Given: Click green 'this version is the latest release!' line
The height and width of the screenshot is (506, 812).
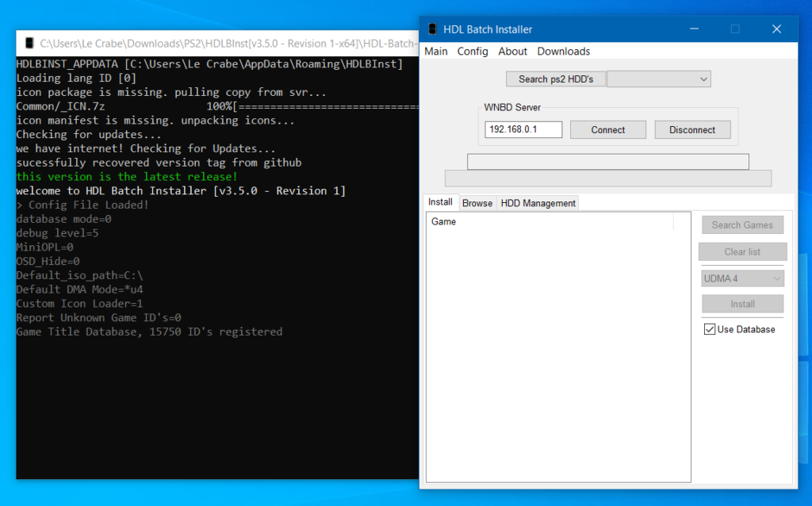Looking at the screenshot, I should pyautogui.click(x=127, y=177).
